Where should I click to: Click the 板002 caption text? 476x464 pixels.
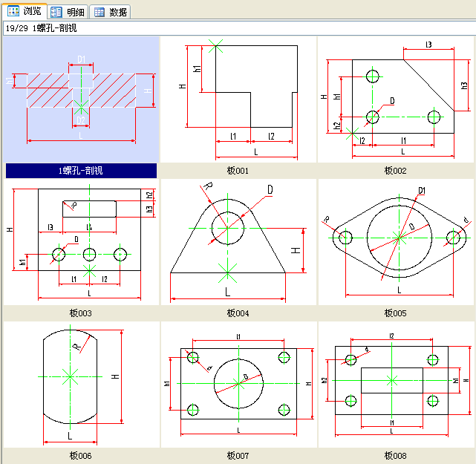pos(395,171)
